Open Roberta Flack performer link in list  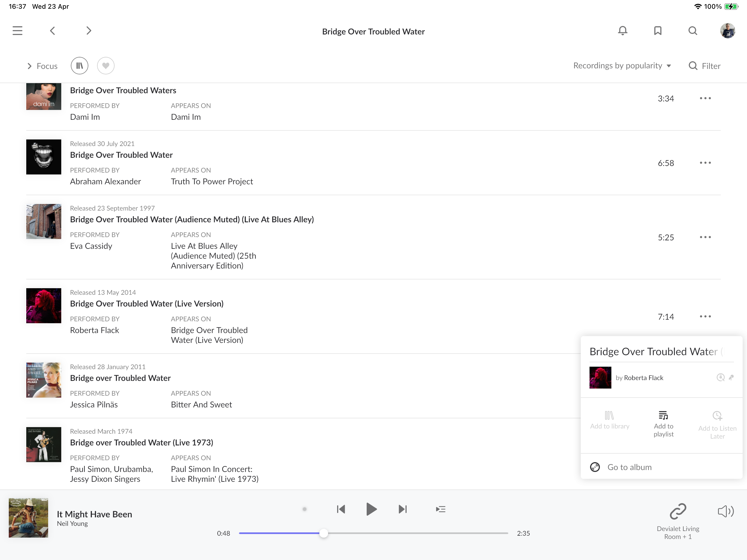pos(94,330)
